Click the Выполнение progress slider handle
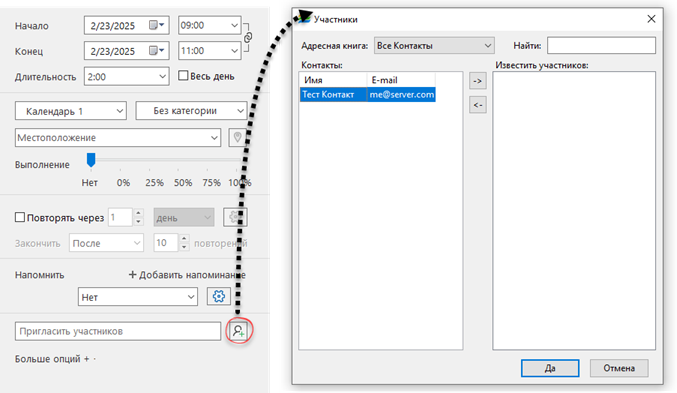Screen dimensions: 677x393 [x=91, y=159]
